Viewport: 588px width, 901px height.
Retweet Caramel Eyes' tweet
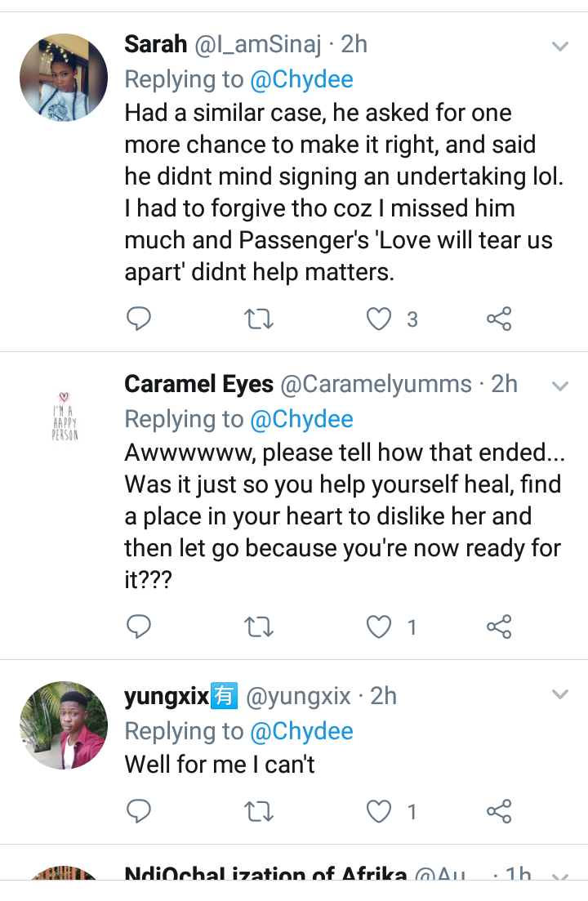pyautogui.click(x=259, y=627)
